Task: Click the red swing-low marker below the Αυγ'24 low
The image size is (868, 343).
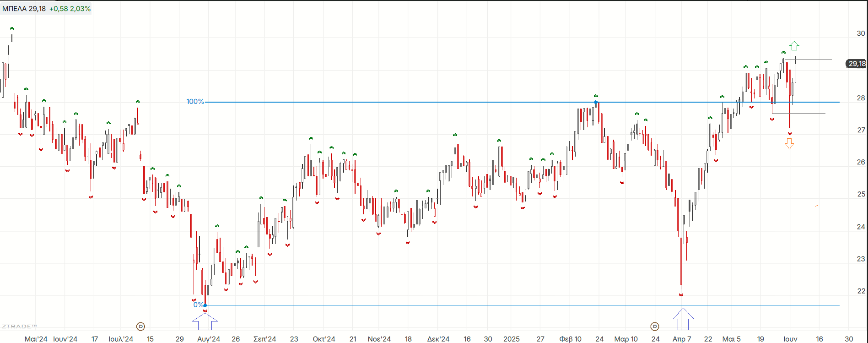Action: pyautogui.click(x=205, y=311)
